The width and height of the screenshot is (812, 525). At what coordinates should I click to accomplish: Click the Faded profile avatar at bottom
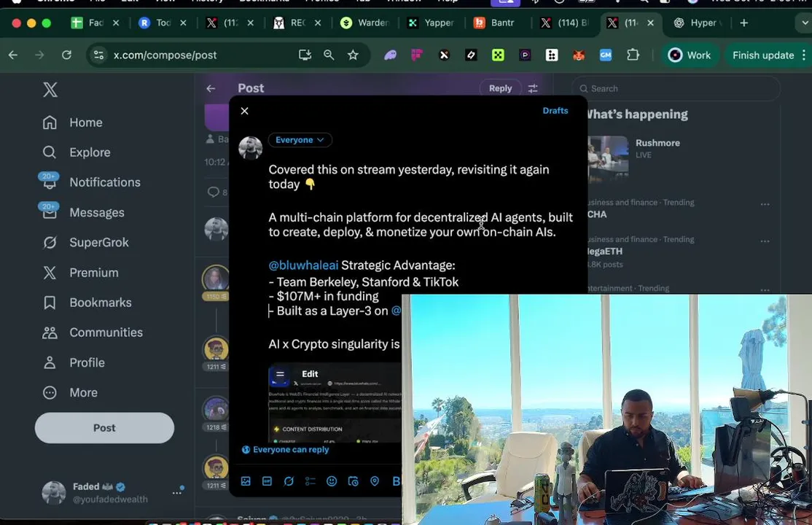coord(53,493)
